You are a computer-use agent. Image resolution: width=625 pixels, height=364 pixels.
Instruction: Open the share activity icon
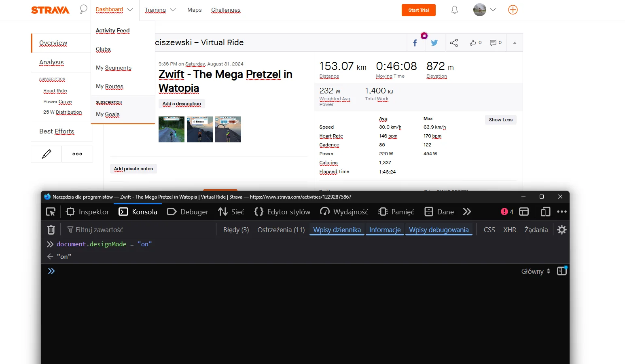click(454, 43)
